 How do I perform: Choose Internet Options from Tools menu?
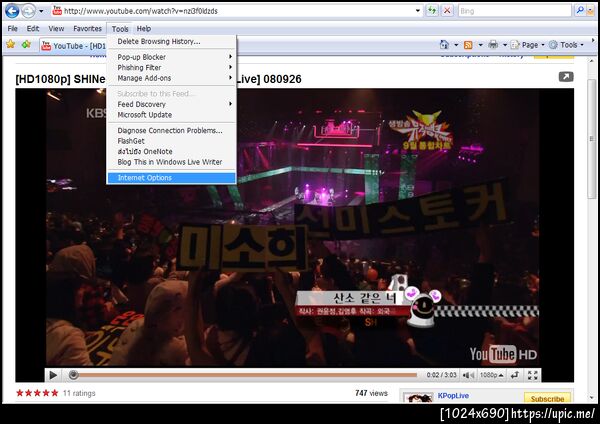(x=171, y=178)
